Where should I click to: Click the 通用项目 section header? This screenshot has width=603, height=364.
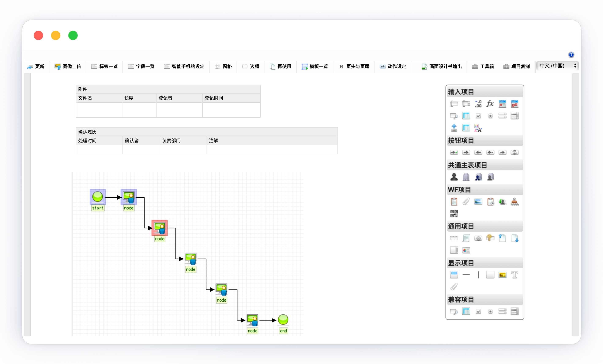click(x=485, y=226)
